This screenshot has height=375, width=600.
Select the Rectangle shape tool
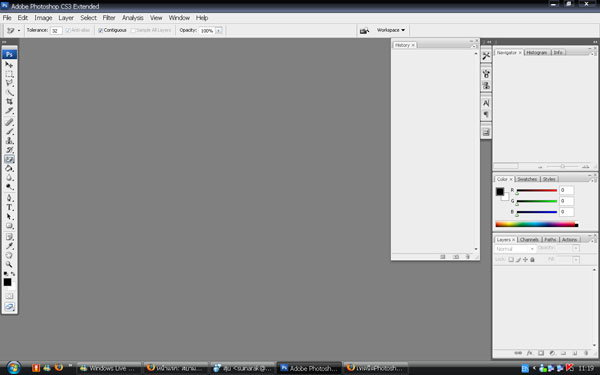9,226
